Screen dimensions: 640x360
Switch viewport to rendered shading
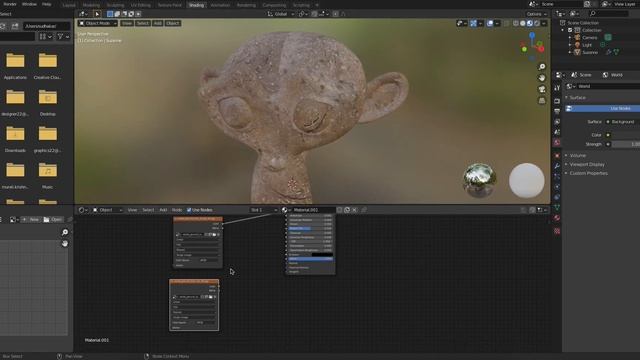pyautogui.click(x=537, y=23)
